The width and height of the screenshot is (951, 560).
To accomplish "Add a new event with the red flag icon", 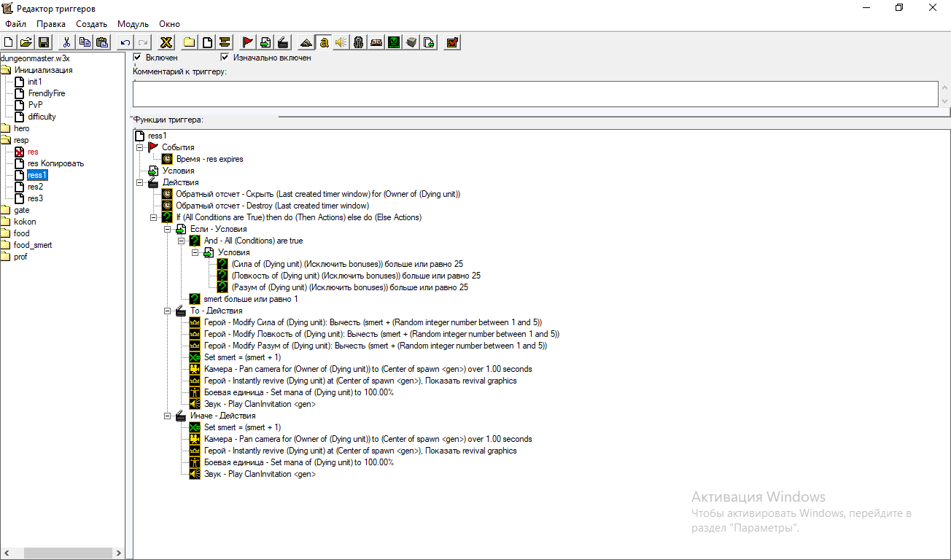I will pos(248,42).
